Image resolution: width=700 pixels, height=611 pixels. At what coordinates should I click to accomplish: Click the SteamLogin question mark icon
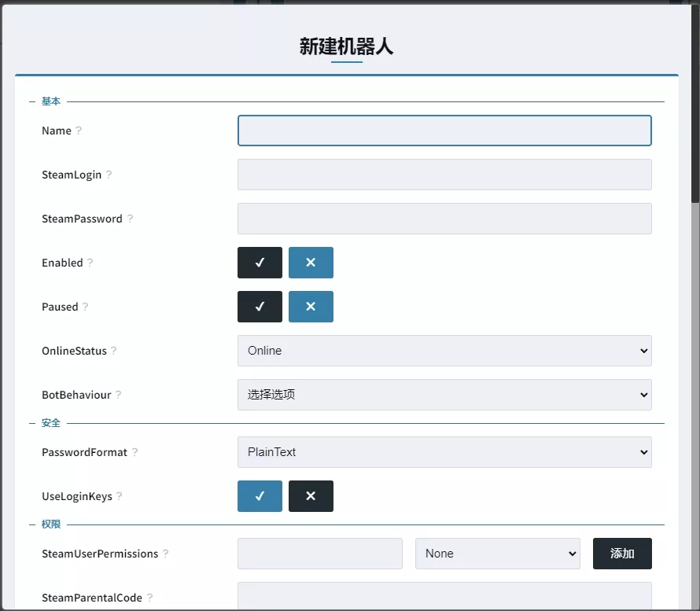109,175
